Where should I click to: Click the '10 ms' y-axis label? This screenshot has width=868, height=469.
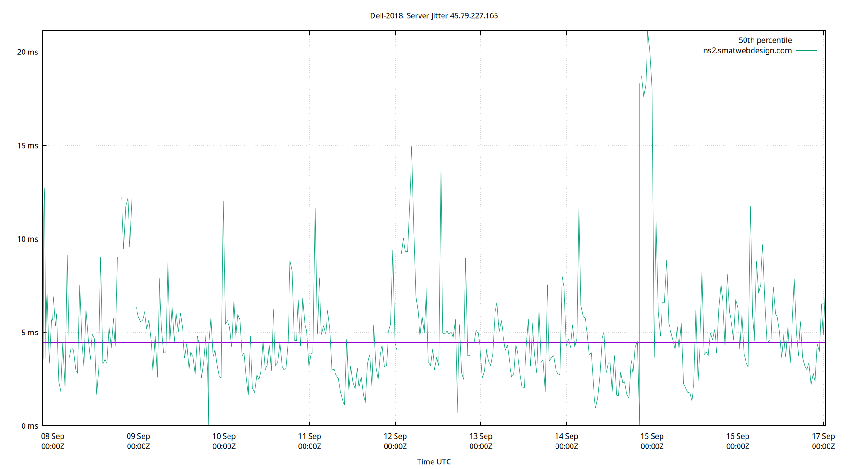pos(28,239)
